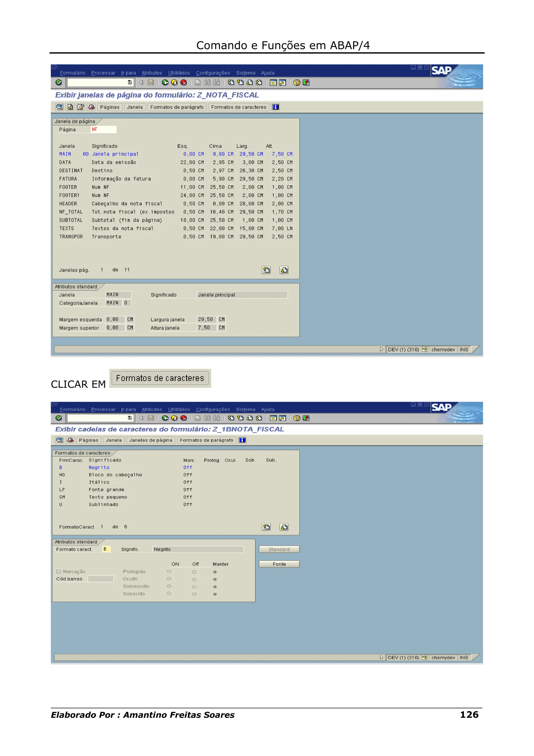The image size is (534, 756).
Task: Click customize local layout icon in bottom window
Action: coord(306,418)
